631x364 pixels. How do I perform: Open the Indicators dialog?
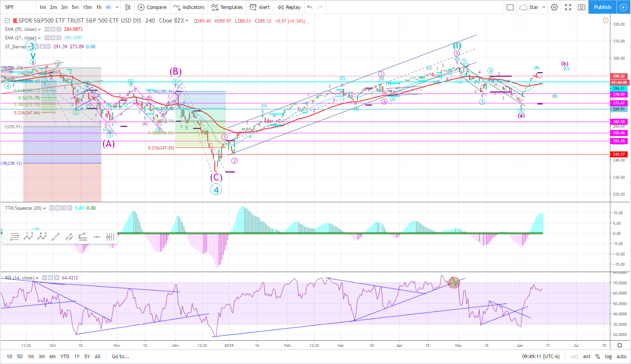(189, 7)
